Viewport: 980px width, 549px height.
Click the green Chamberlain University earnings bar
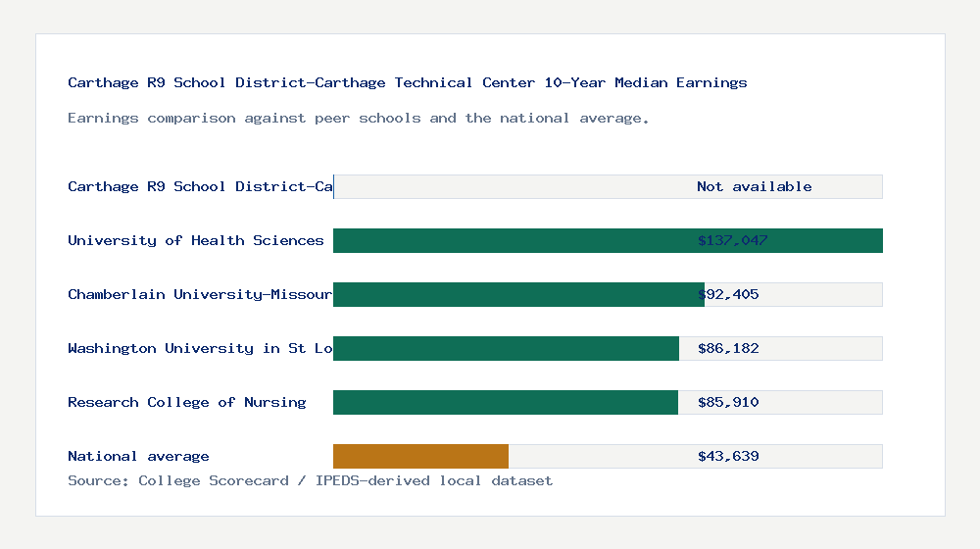pos(518,294)
